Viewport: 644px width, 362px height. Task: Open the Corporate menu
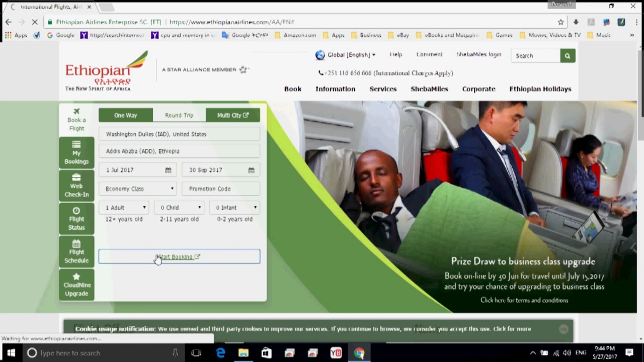[478, 89]
